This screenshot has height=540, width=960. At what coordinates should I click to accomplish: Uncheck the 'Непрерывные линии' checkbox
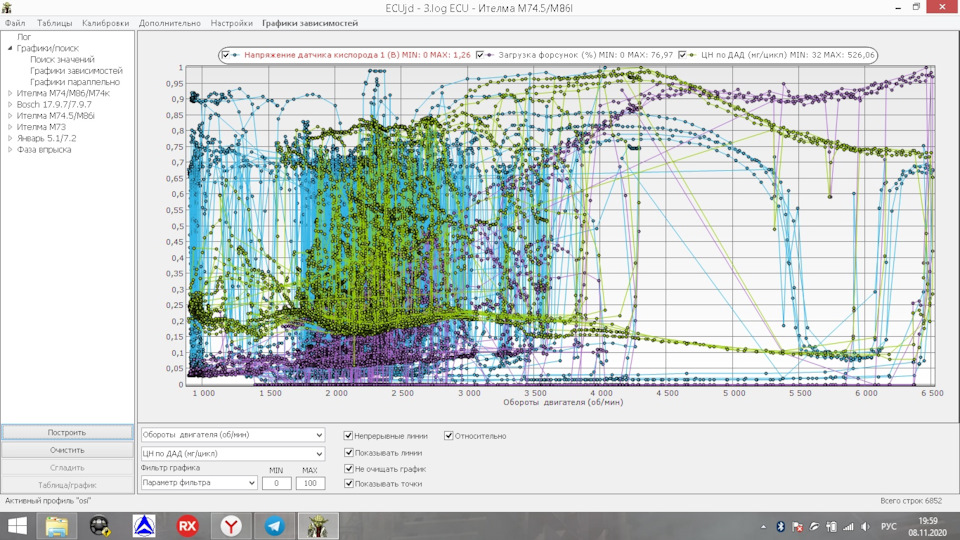pyautogui.click(x=348, y=436)
